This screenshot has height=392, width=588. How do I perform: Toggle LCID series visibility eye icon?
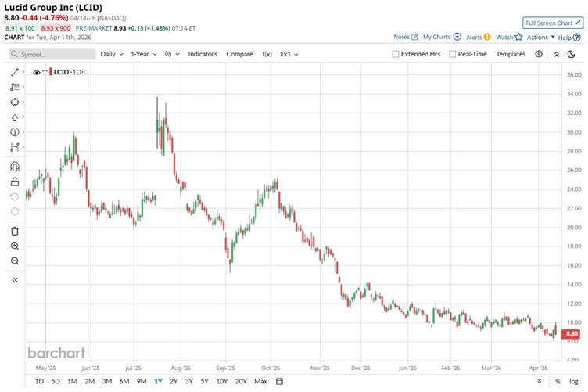[x=37, y=72]
